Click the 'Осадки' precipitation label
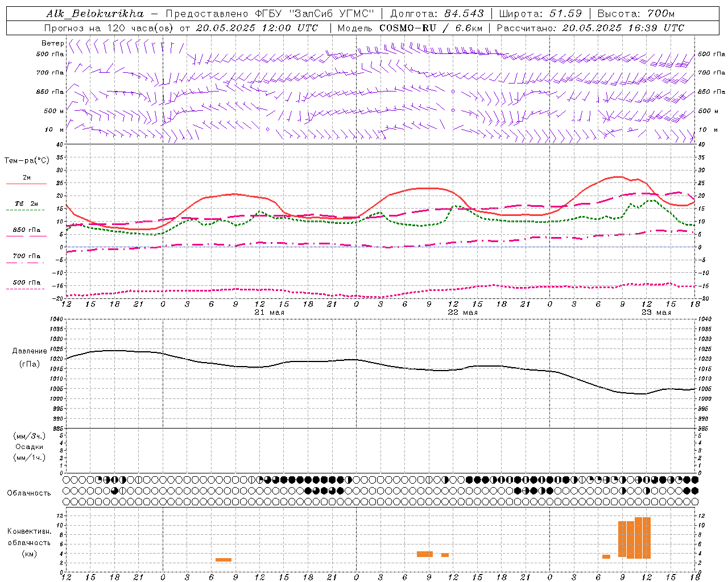 click(30, 447)
